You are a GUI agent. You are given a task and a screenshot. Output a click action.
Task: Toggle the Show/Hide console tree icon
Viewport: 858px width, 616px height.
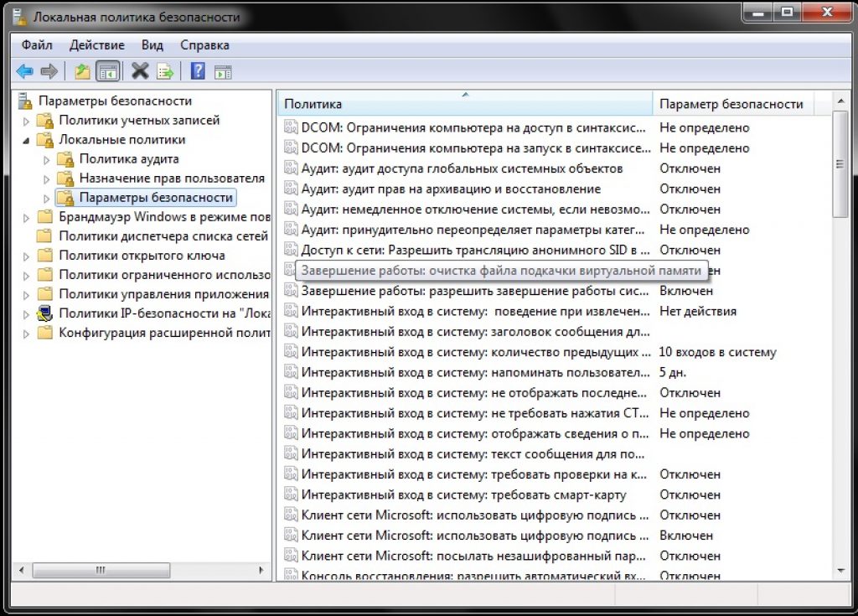108,71
